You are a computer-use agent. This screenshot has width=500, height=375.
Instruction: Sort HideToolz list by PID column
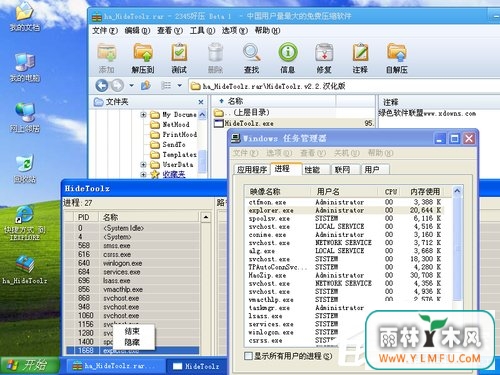[x=85, y=217]
